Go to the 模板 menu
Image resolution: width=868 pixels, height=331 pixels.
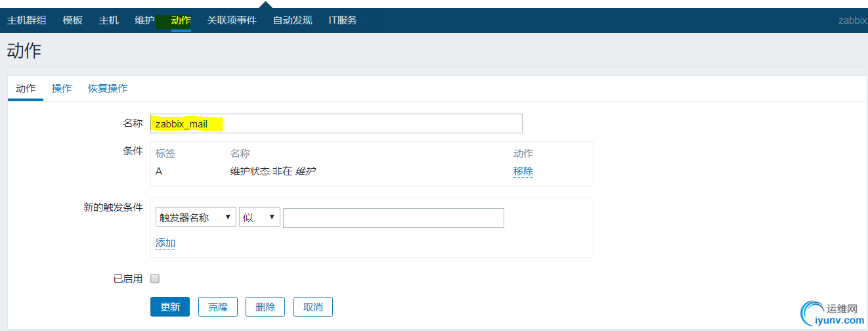73,20
